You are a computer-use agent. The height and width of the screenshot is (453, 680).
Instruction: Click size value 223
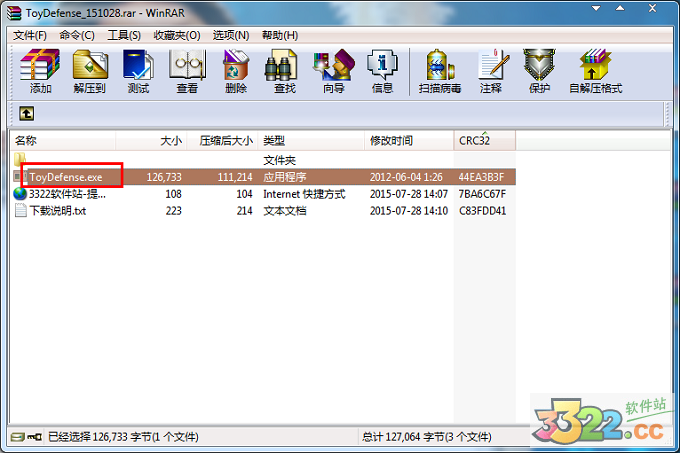pyautogui.click(x=173, y=211)
